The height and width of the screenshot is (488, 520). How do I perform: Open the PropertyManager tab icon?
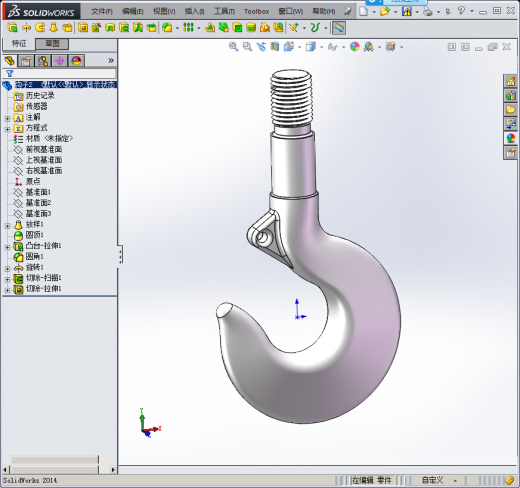tap(26, 61)
